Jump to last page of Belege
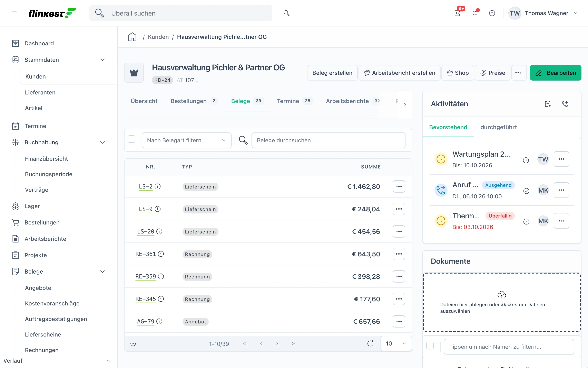This screenshot has height=368, width=588. tap(294, 343)
